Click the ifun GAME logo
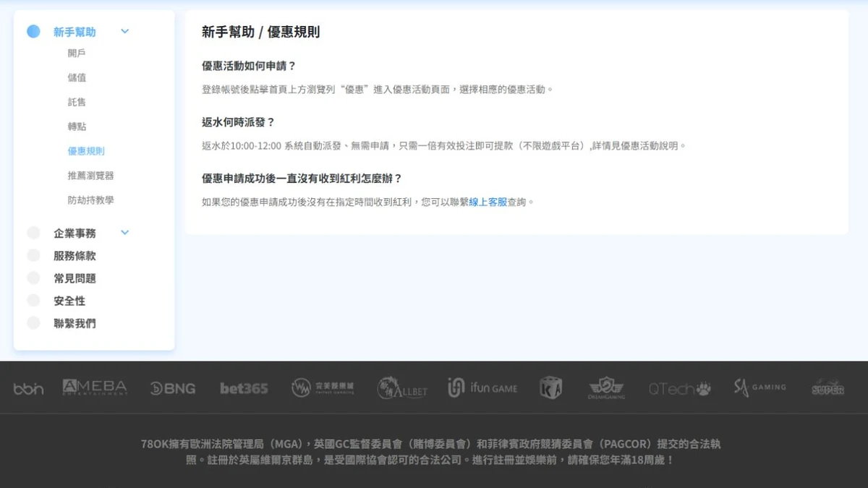 tap(482, 388)
